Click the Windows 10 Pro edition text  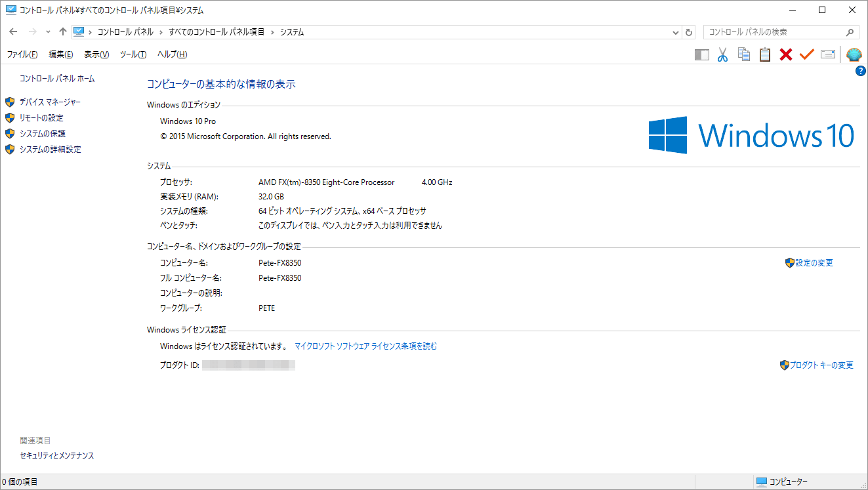(x=188, y=121)
